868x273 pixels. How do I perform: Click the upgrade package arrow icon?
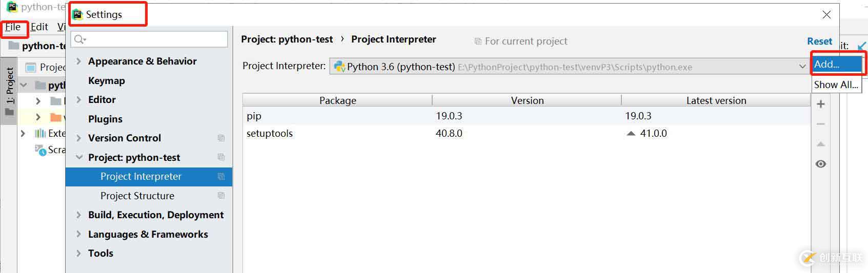[x=820, y=144]
